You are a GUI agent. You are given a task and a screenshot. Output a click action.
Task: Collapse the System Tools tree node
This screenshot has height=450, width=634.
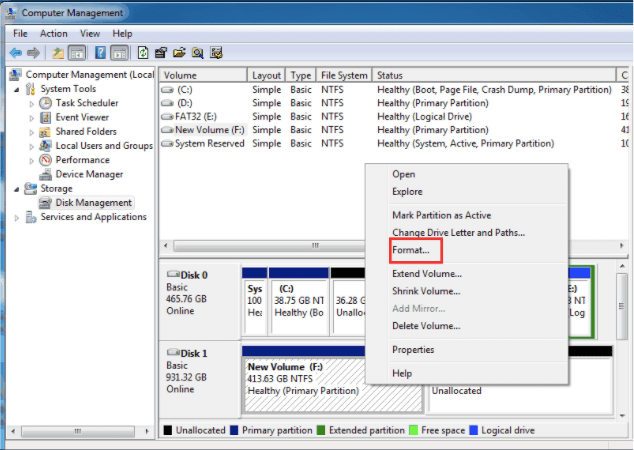[17, 89]
